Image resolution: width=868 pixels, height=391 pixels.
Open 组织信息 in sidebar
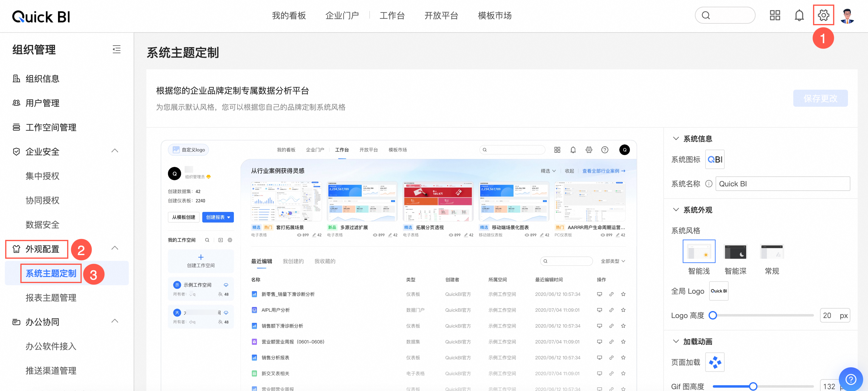point(42,79)
